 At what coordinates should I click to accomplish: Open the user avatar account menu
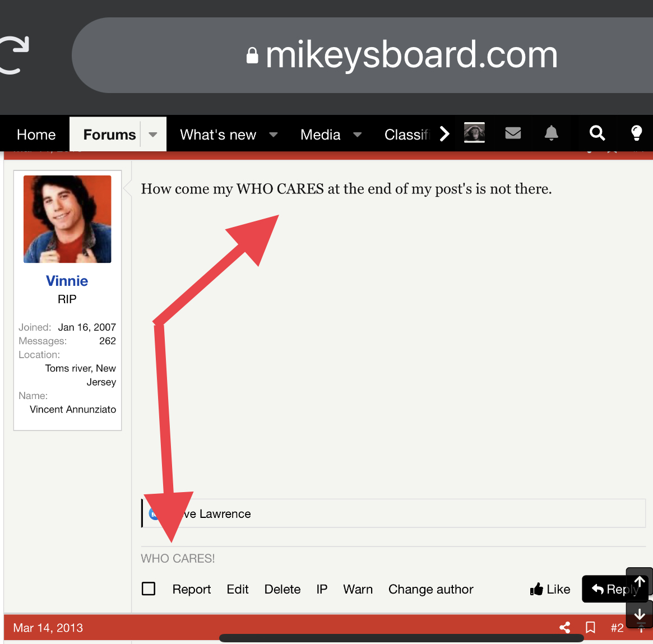click(x=474, y=133)
